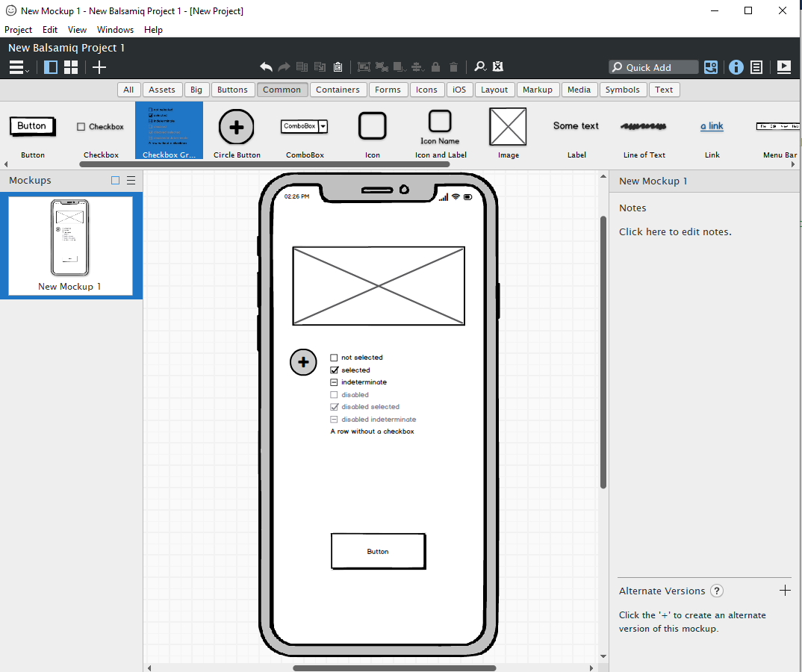Open project info with blue info icon

tap(736, 67)
